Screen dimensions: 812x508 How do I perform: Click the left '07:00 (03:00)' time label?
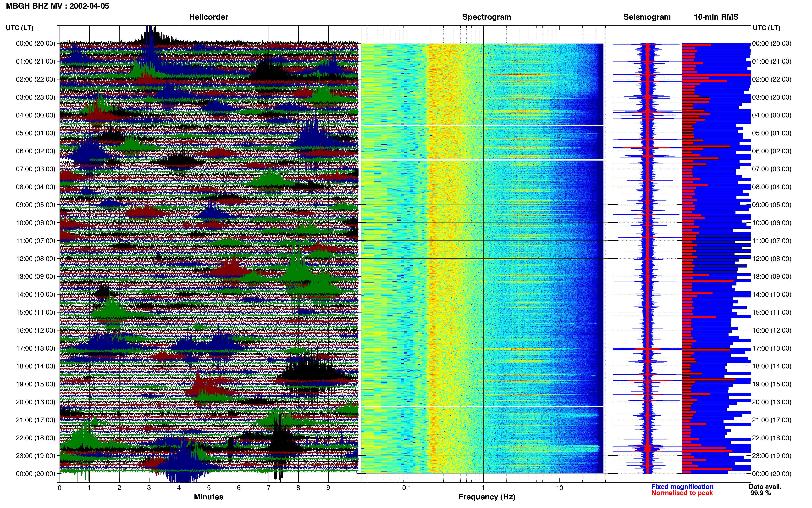pyautogui.click(x=36, y=169)
